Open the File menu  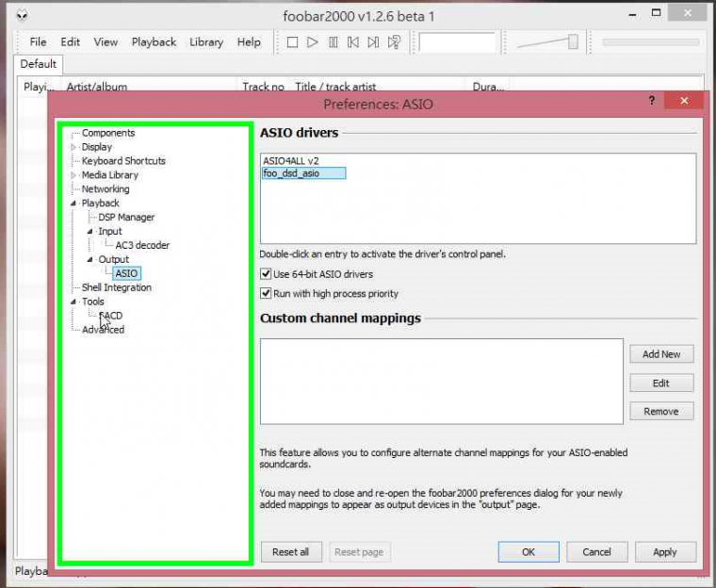coord(38,42)
